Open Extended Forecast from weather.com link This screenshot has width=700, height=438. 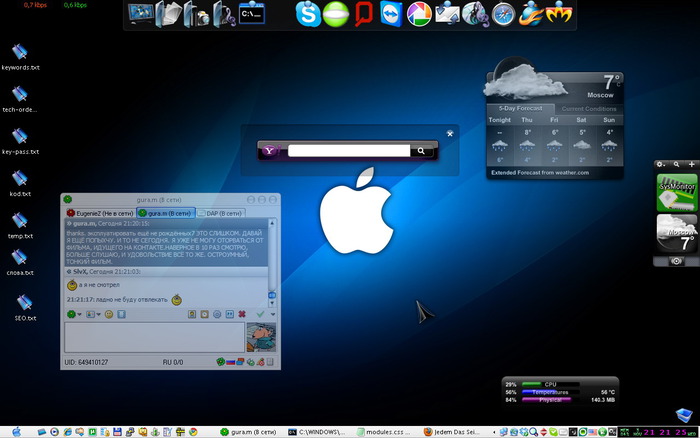click(540, 173)
